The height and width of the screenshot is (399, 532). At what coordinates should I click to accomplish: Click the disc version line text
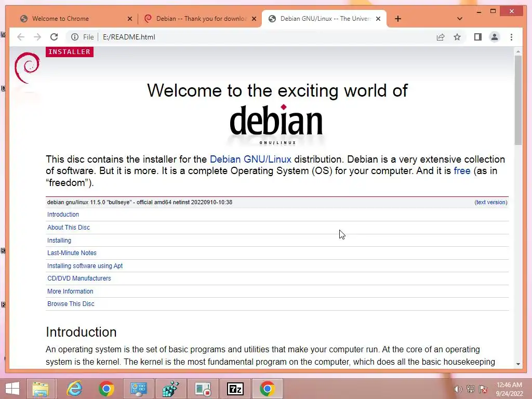click(140, 202)
